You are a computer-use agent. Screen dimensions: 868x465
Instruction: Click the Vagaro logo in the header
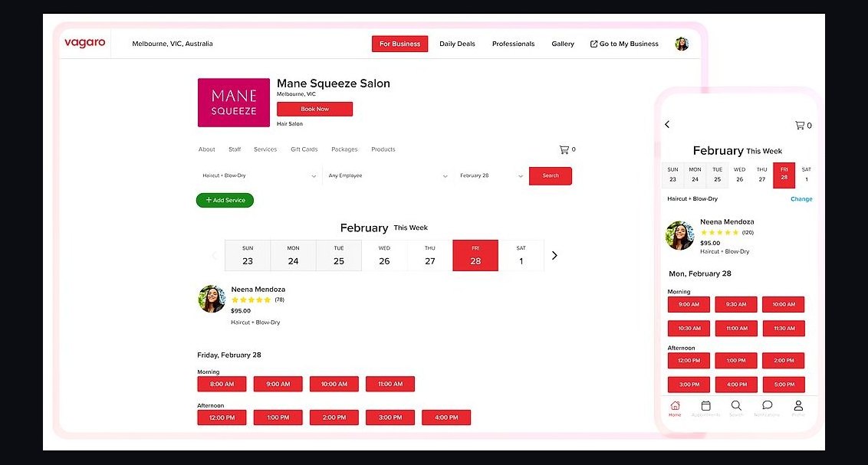84,43
